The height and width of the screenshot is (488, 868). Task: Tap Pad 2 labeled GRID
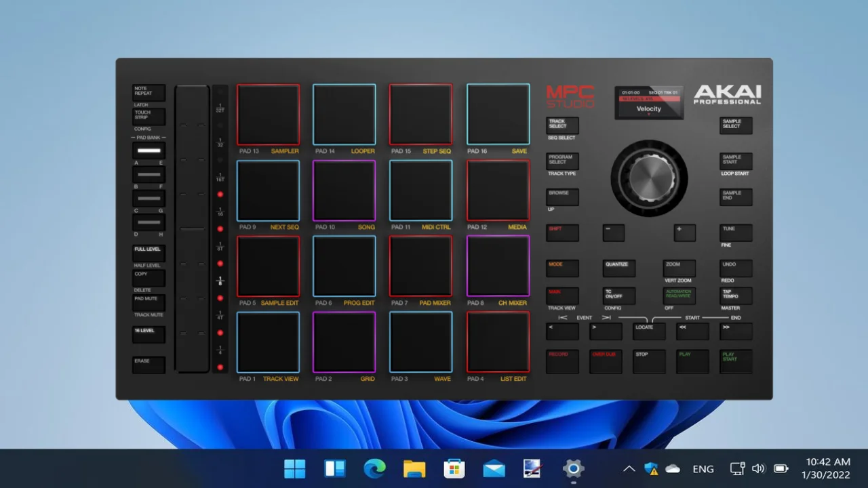tap(344, 342)
